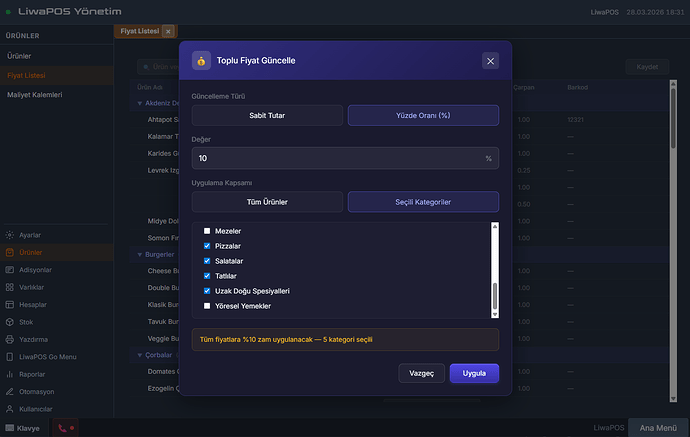The height and width of the screenshot is (437, 690).
Task: Close the Fiyat Listesi tab
Action: 168,32
